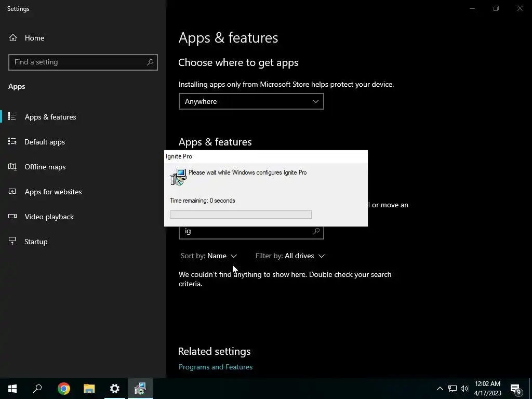Close the Settings window
532x399 pixels.
(x=520, y=8)
